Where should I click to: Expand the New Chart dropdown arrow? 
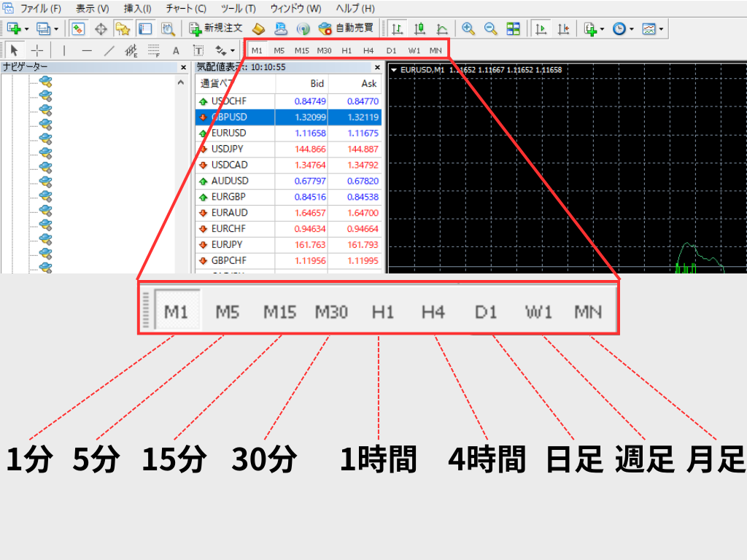click(27, 29)
